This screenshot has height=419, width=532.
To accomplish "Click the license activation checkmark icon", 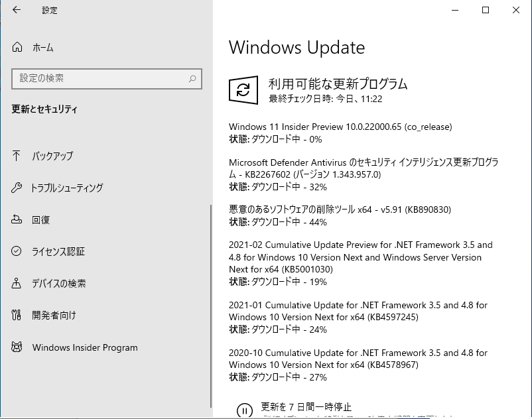I will point(17,251).
